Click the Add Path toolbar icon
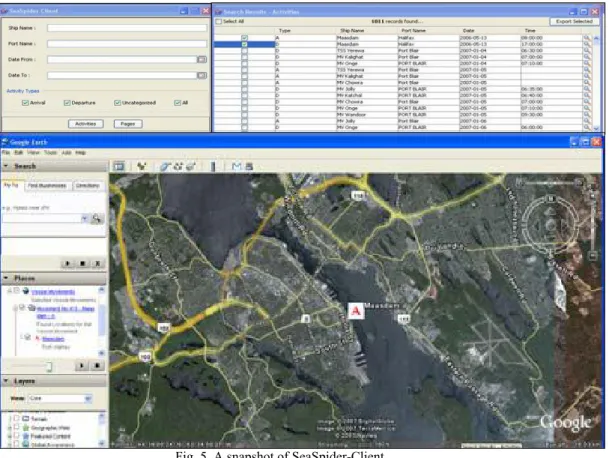This screenshot has height=458, width=609. click(178, 166)
